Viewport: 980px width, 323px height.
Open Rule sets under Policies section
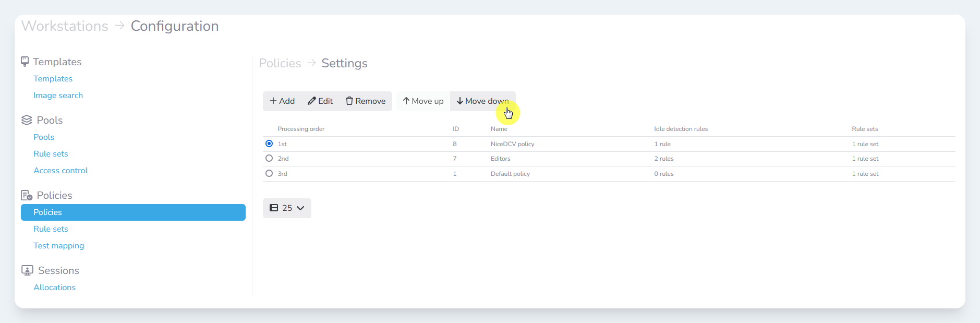tap(51, 229)
